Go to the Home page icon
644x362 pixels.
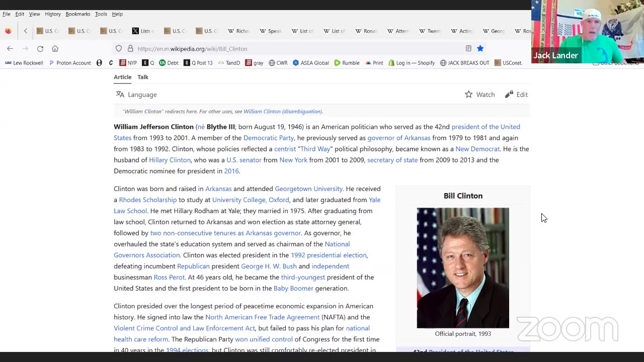55,49
